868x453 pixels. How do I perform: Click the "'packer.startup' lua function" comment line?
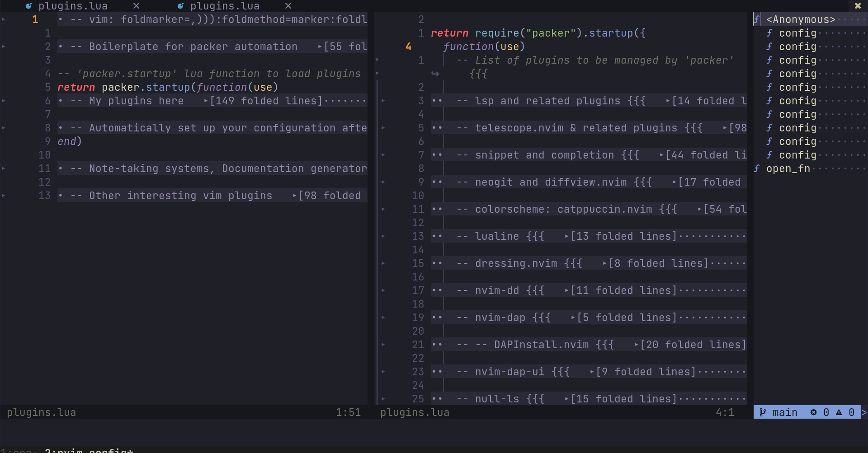pyautogui.click(x=209, y=74)
